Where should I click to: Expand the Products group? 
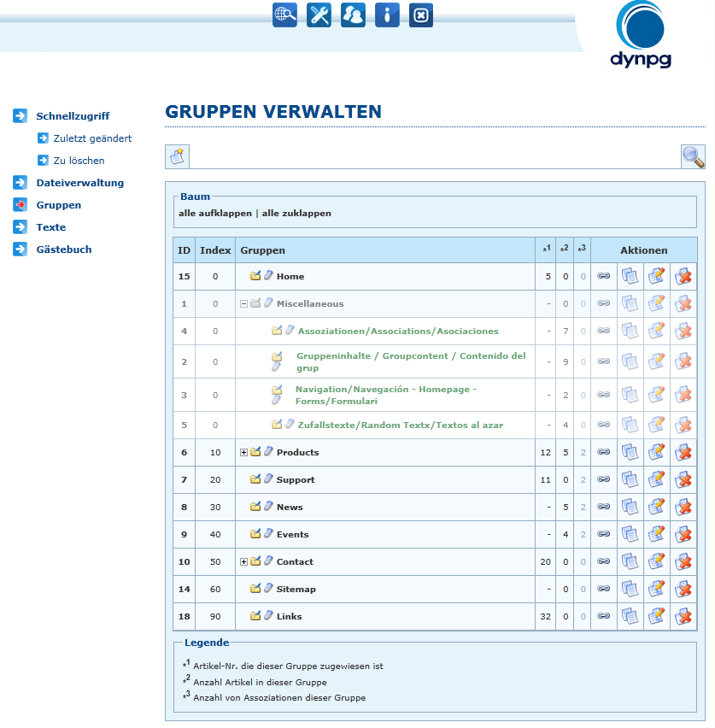(x=243, y=453)
